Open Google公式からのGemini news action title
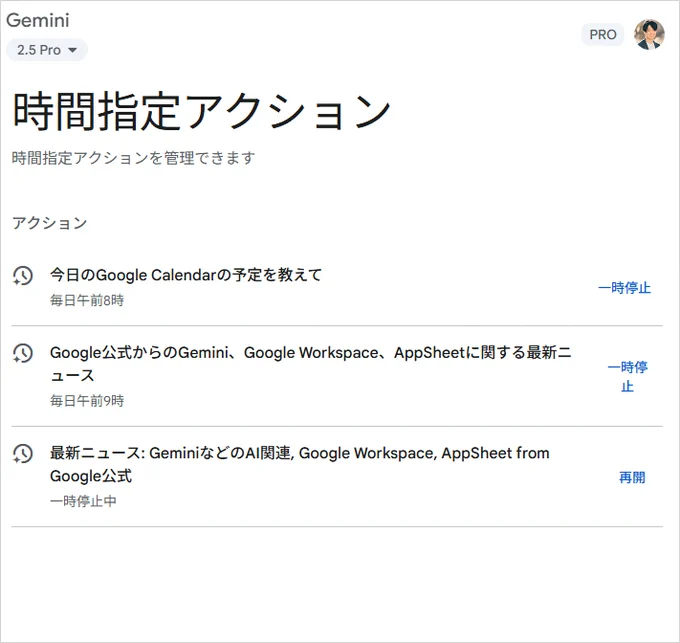The height and width of the screenshot is (643, 680). [311, 364]
